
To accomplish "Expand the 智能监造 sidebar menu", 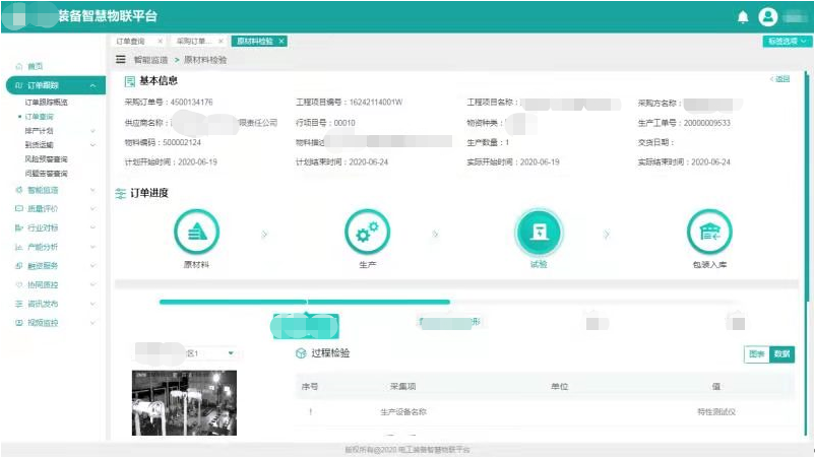I will click(45, 190).
